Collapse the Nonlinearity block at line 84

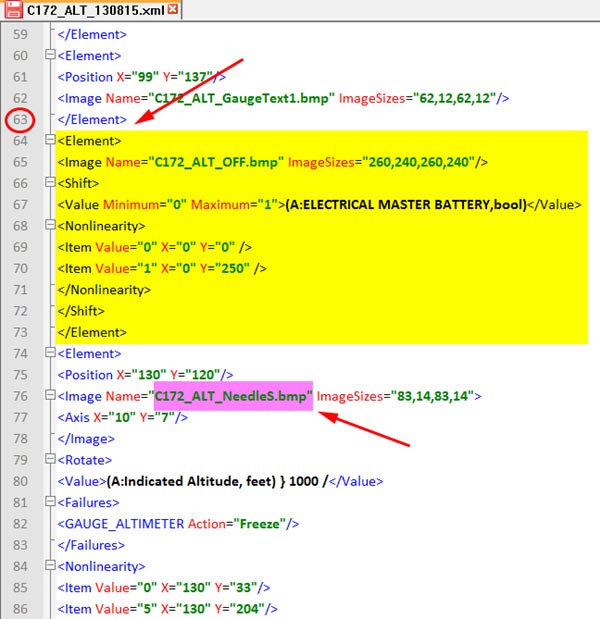(50, 566)
